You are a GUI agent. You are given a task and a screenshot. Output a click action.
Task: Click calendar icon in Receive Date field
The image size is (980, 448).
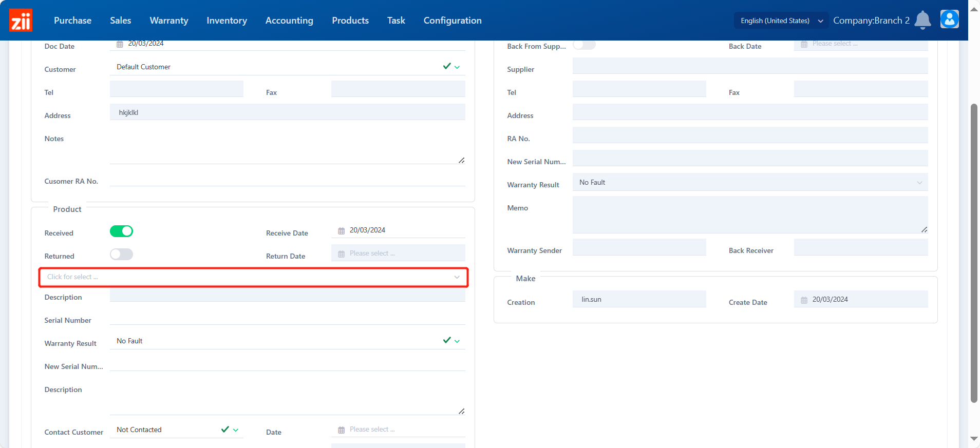pos(341,231)
